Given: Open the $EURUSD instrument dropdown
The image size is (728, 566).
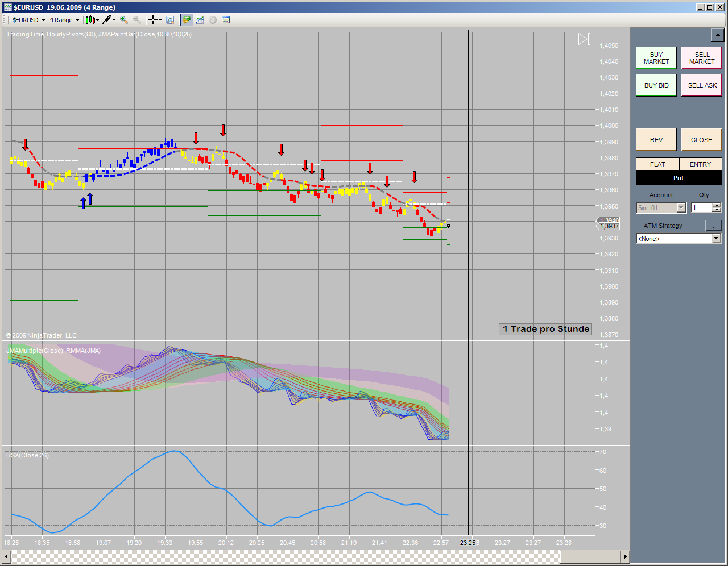Looking at the screenshot, I should click(x=28, y=20).
